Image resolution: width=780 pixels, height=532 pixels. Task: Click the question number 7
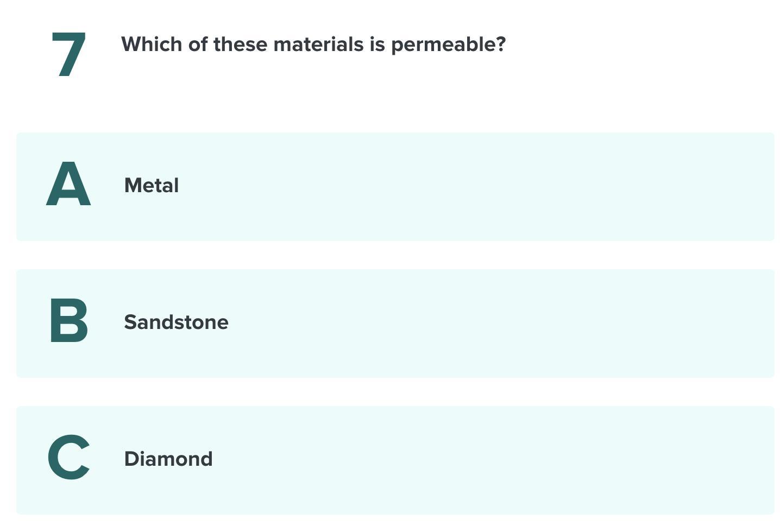point(69,54)
